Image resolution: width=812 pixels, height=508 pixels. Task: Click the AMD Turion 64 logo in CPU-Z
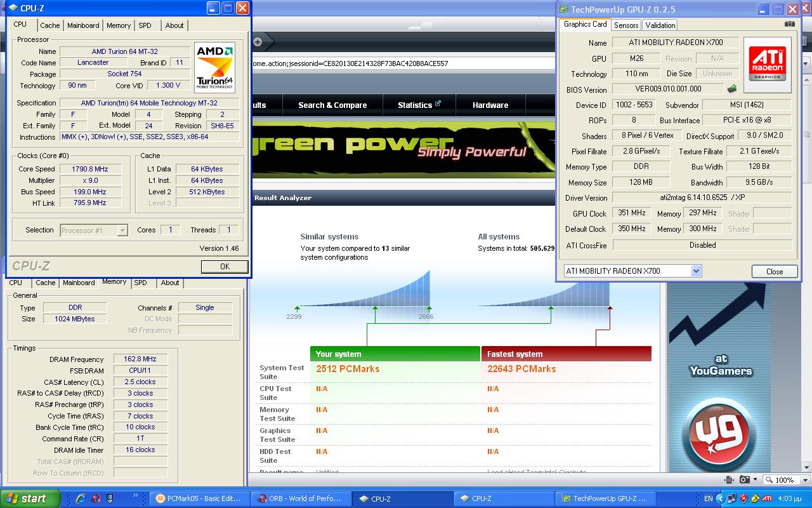tap(214, 67)
